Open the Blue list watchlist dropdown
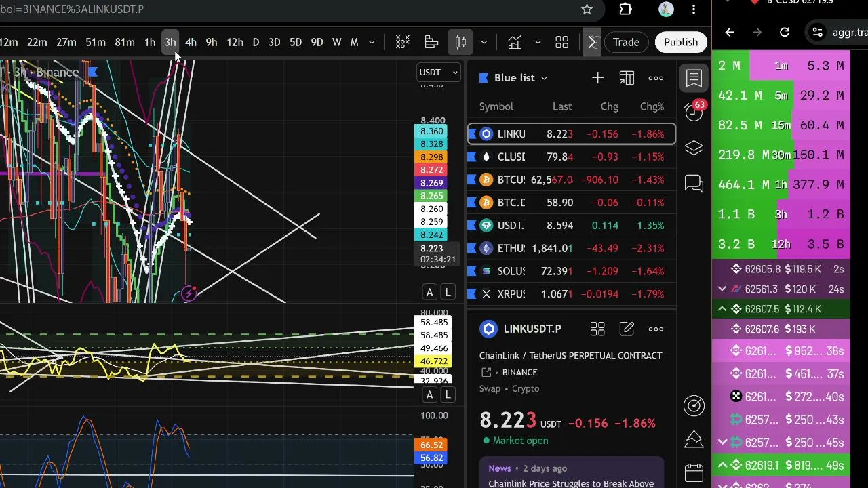The height and width of the screenshot is (488, 868). [x=520, y=78]
